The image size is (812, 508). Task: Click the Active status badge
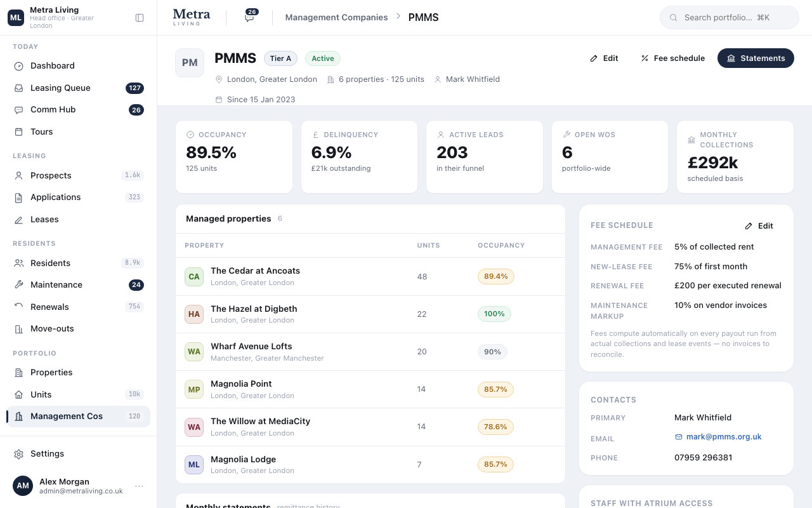coord(323,58)
